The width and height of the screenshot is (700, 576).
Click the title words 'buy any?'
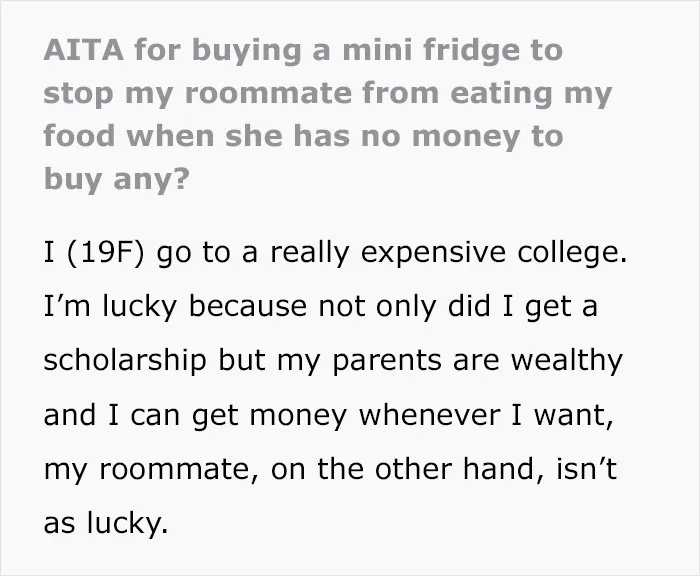pyautogui.click(x=117, y=179)
